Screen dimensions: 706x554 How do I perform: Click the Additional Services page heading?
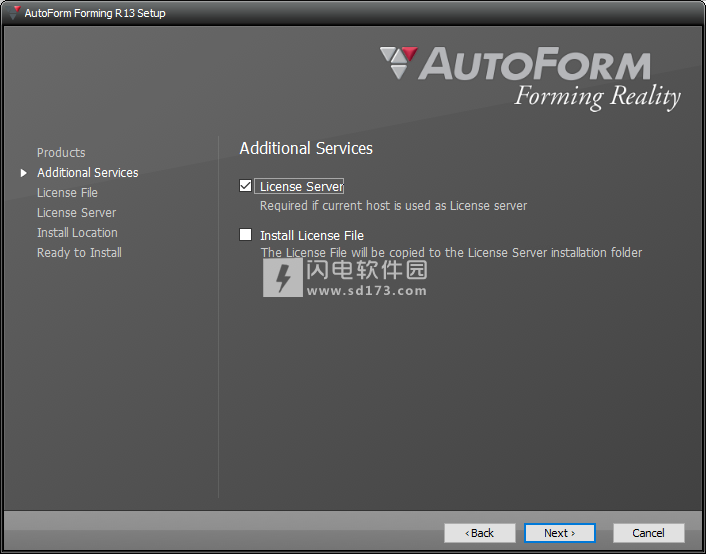pos(306,148)
